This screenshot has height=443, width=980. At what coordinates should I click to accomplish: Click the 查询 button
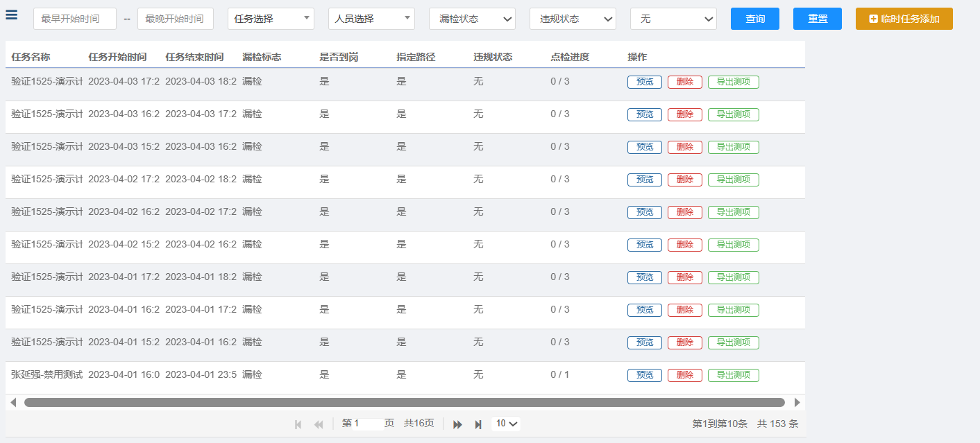[755, 19]
